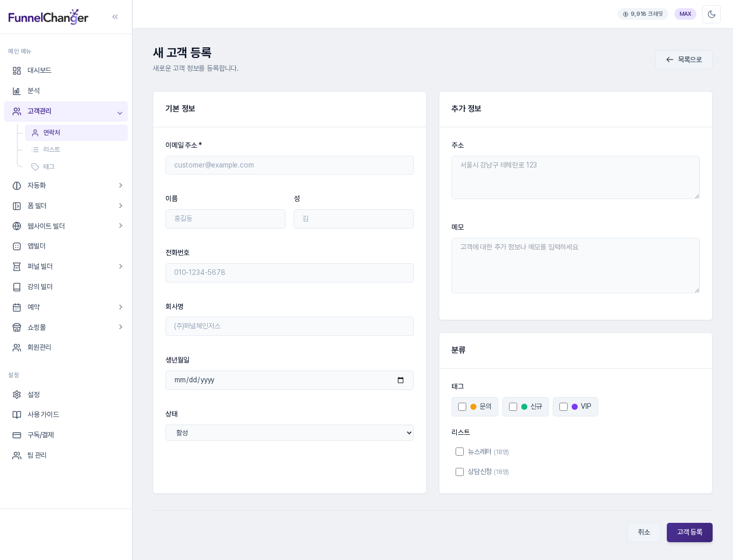Open 설정 gear icon in sidebar
The height and width of the screenshot is (560, 733).
tap(17, 395)
